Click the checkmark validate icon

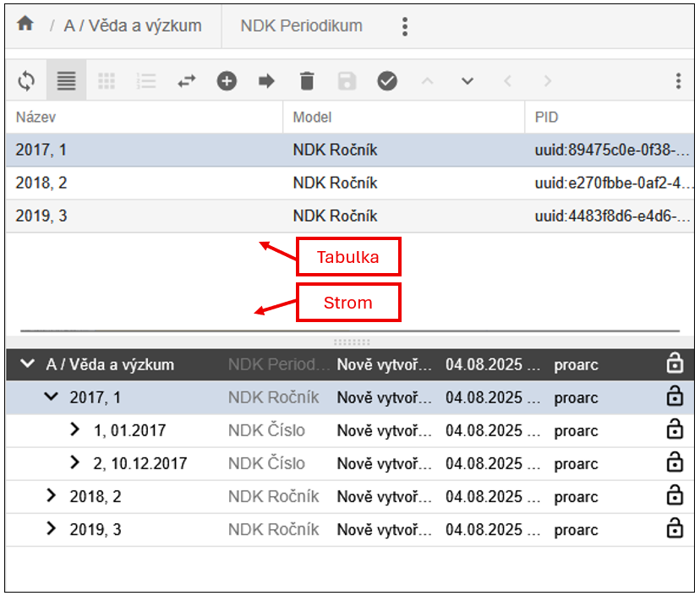tap(387, 81)
